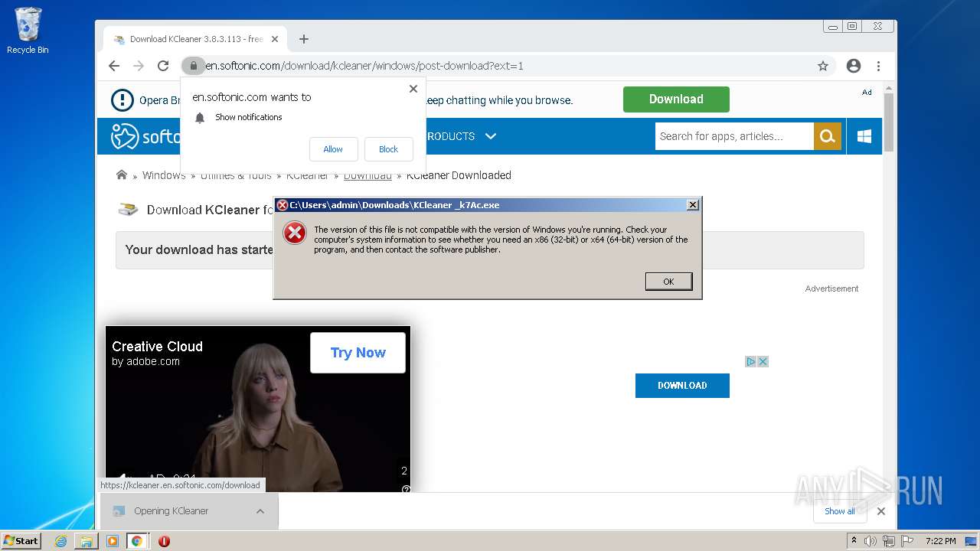980x551 pixels.
Task: Click the taskbar clock 7:22 PM
Action: point(940,541)
